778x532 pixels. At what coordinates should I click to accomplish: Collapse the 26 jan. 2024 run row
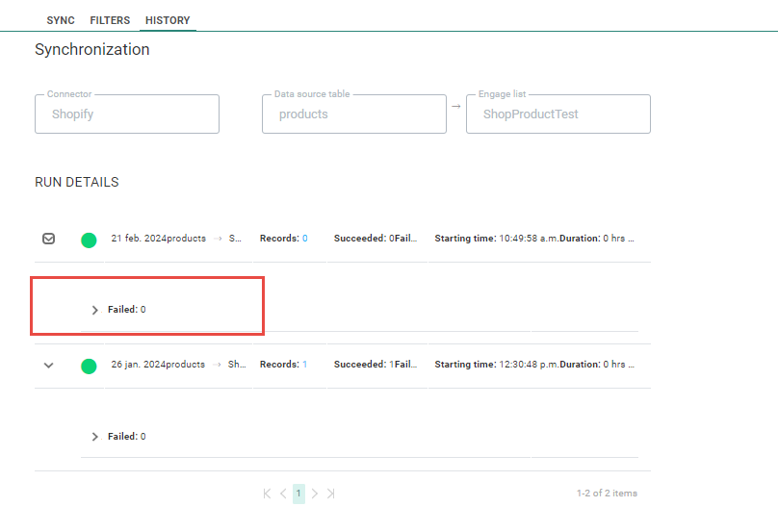(x=49, y=366)
